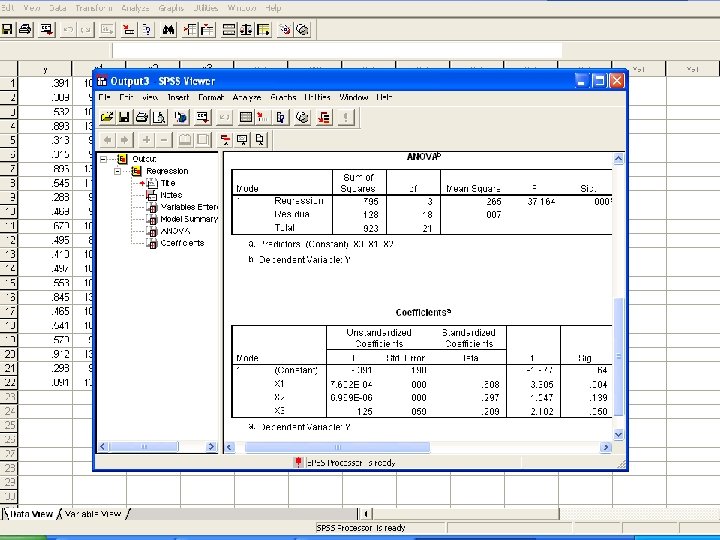Viewport: 720px width, 540px height.
Task: Open Print Preview in Viewer toolbar
Action: pos(159,118)
